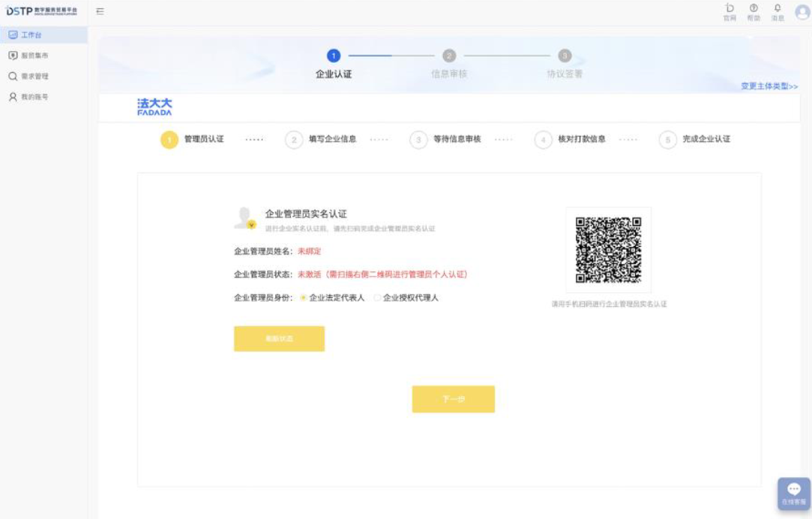812x519 pixels.
Task: Click the 下一步 next step button
Action: click(453, 399)
